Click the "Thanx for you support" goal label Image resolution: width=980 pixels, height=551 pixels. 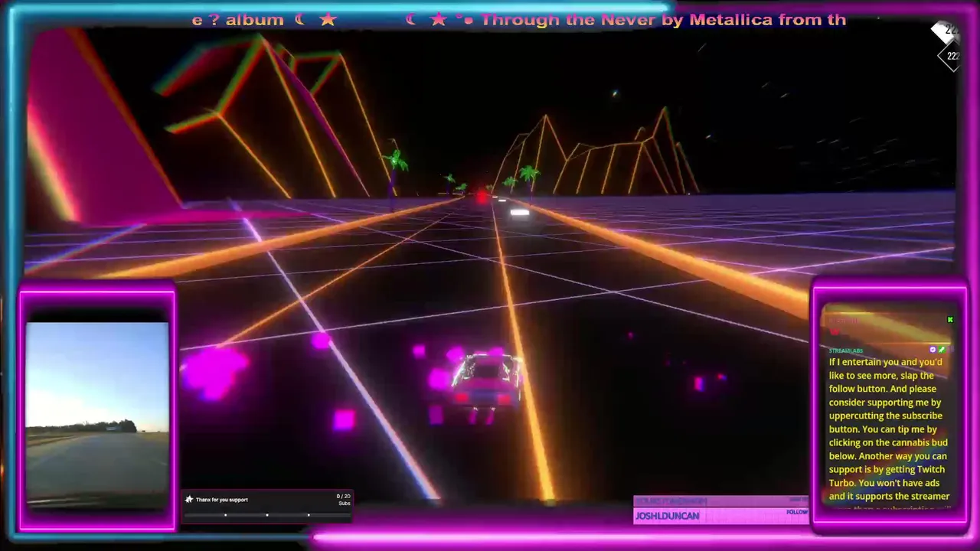click(222, 500)
